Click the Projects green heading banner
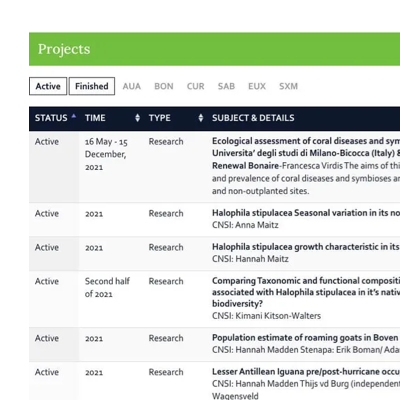Screen dimensions: 400x400 pyautogui.click(x=214, y=49)
